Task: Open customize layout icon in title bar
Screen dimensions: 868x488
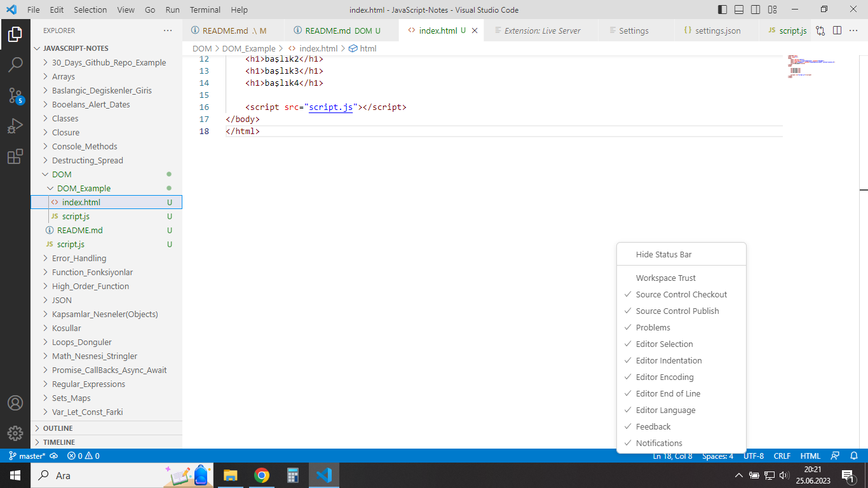Action: (772, 10)
